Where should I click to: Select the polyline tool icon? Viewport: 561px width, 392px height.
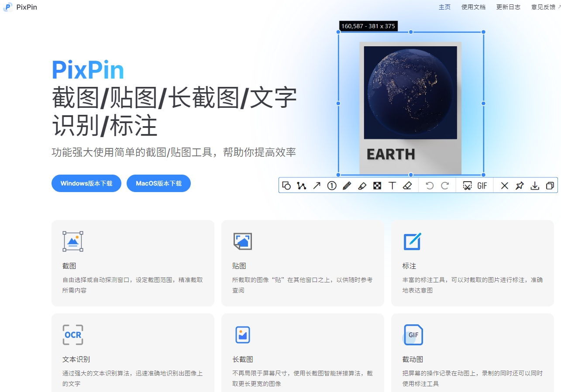301,186
